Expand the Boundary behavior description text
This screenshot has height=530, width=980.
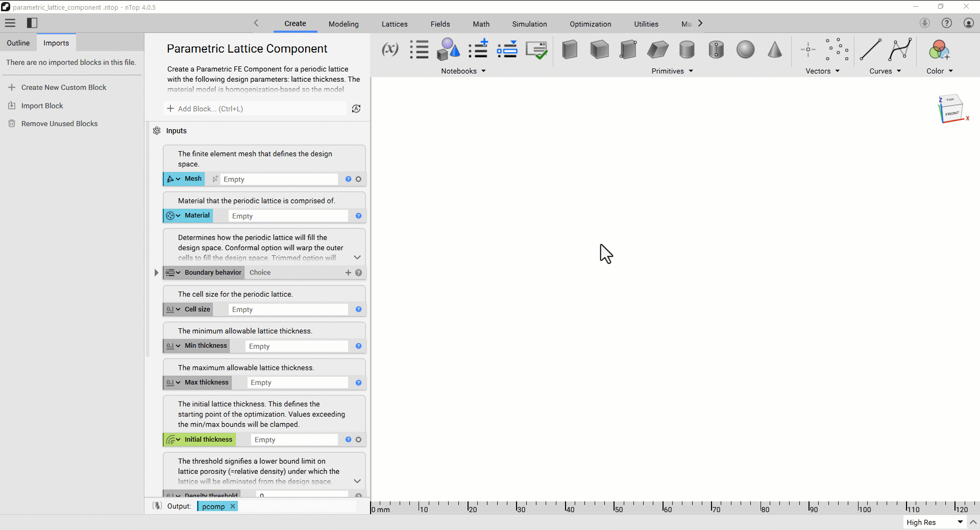pyautogui.click(x=357, y=257)
